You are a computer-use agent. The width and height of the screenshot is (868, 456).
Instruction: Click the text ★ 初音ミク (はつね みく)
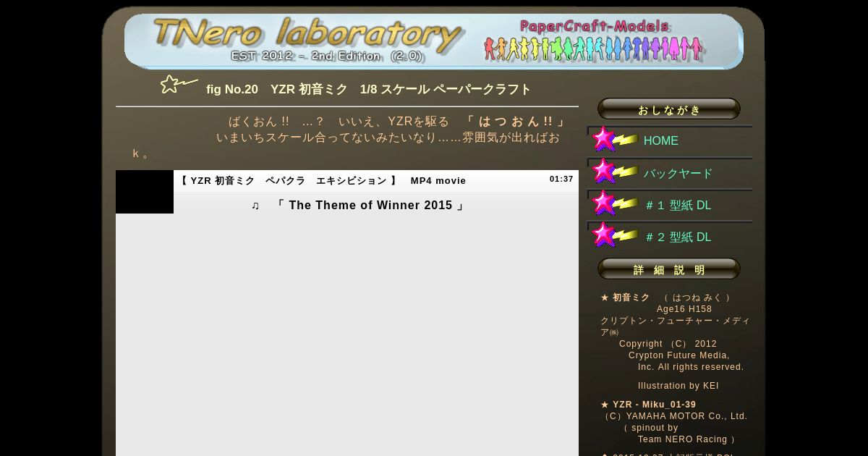click(x=666, y=297)
